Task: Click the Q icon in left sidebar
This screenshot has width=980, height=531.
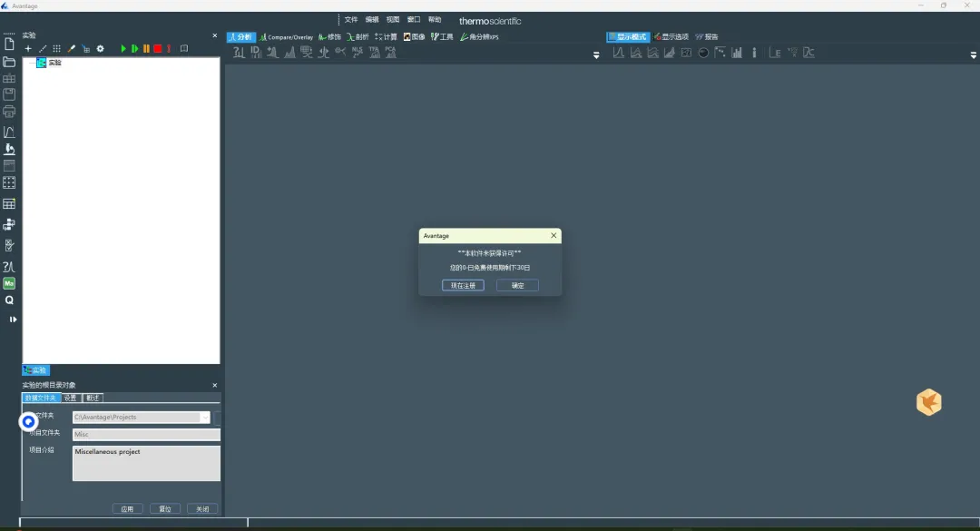Action: pos(9,300)
